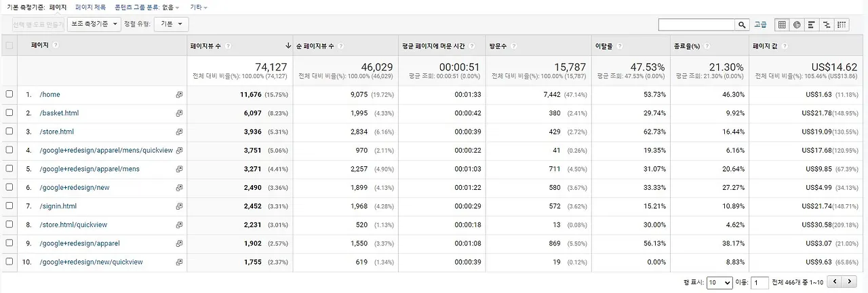This screenshot has width=868, height=293.
Task: Sort by 평균 페이지에 머문 시간 column
Action: tap(434, 46)
